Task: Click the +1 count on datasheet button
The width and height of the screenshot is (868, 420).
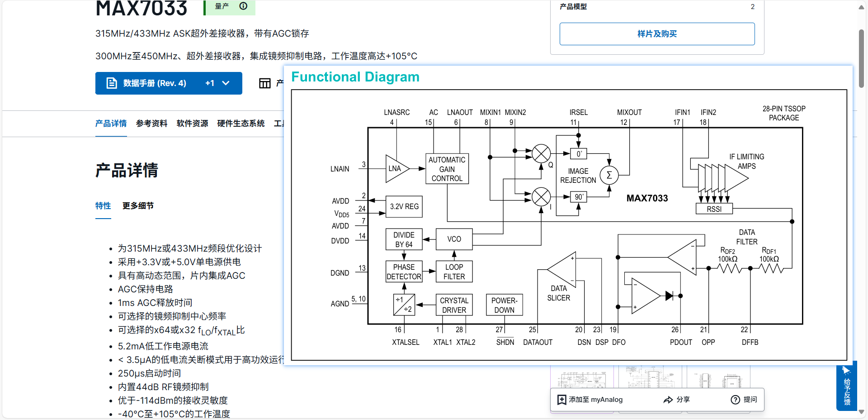Action: pyautogui.click(x=210, y=83)
